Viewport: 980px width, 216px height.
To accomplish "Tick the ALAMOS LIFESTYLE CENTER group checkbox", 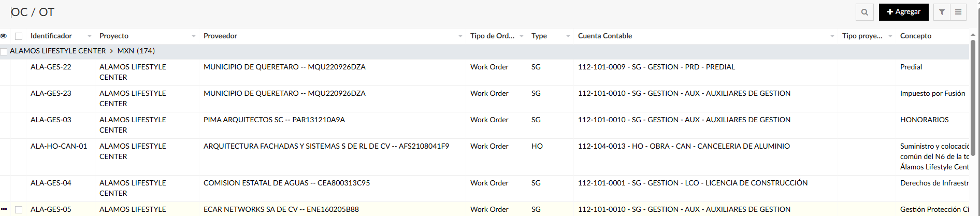I will click(x=4, y=51).
